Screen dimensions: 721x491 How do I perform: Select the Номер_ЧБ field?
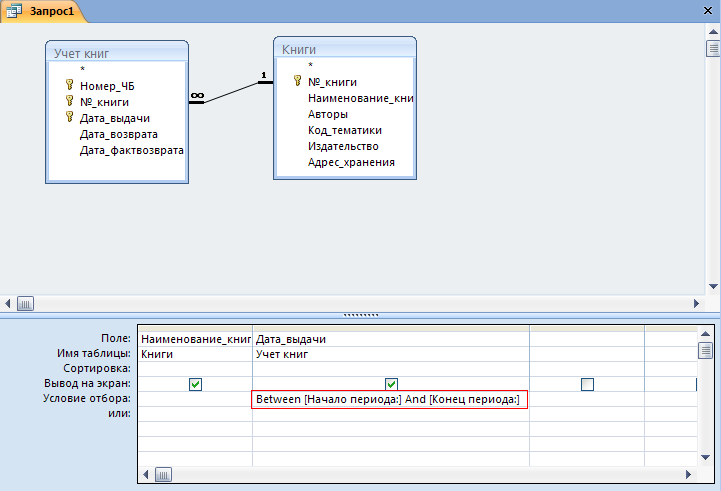click(107, 86)
